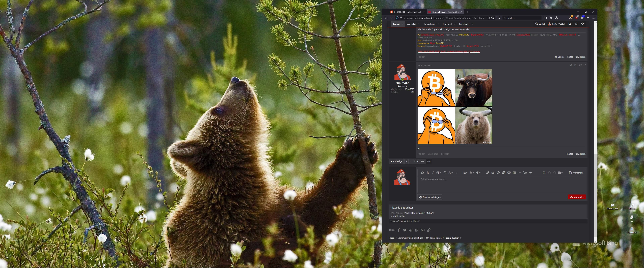Insert horizontal line via editor toolbar
Image resolution: width=644 pixels, height=268 pixels.
point(520,173)
